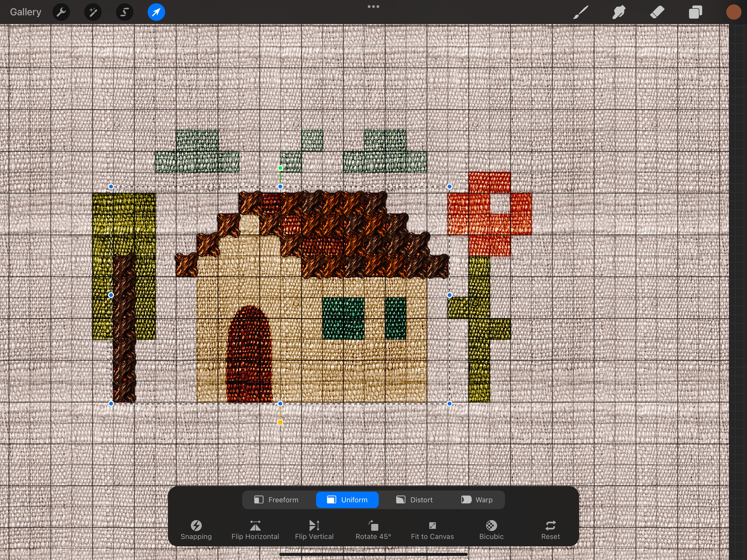
Task: Flip the selection horizontally
Action: (x=255, y=530)
